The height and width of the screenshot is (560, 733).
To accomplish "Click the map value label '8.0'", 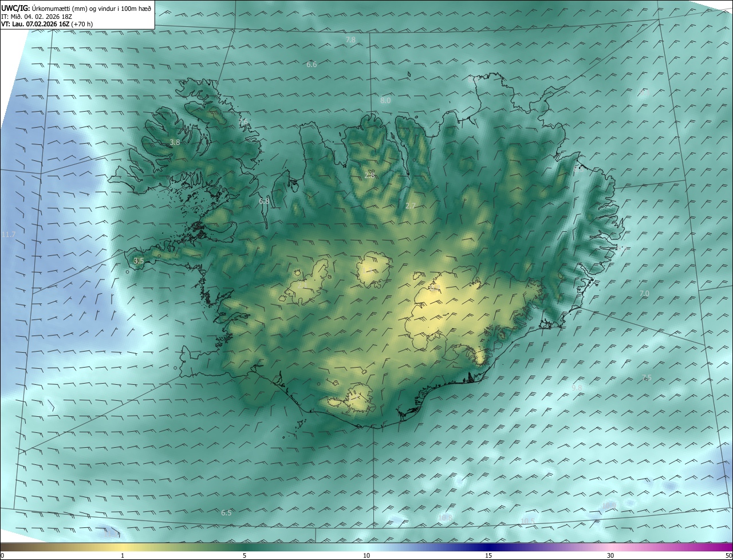I will pos(385,101).
